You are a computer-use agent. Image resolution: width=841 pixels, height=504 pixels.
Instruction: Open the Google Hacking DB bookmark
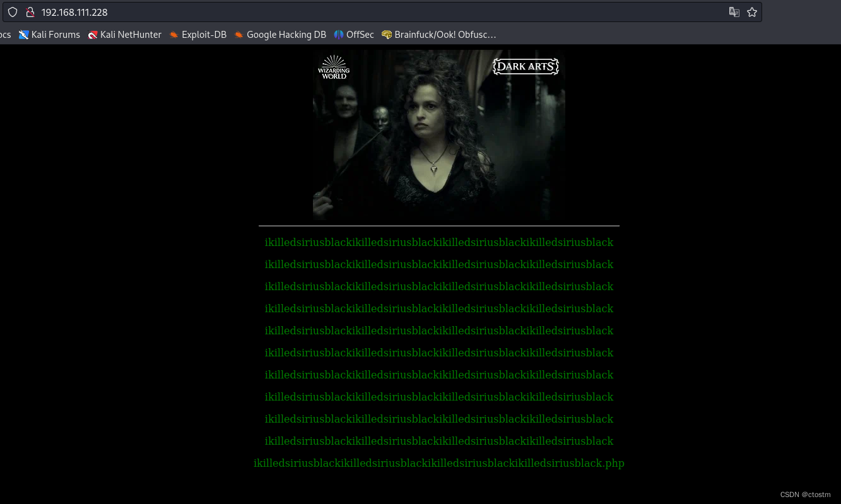[x=280, y=35]
